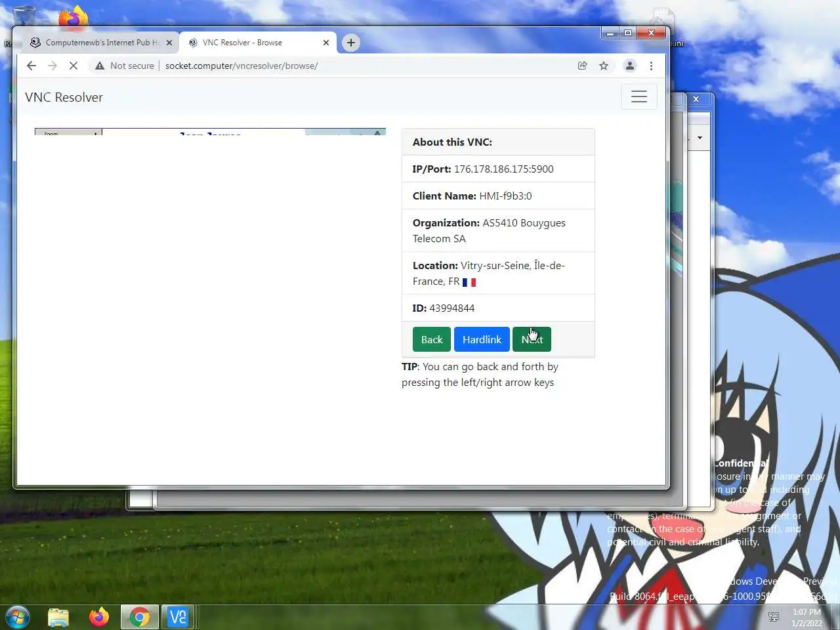Viewport: 840px width, 630px height.
Task: Click the browser forward arrow
Action: [x=52, y=66]
